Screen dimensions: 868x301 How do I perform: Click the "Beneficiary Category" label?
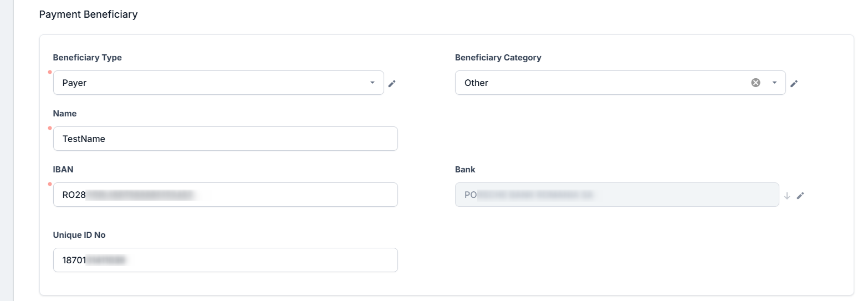coord(498,58)
